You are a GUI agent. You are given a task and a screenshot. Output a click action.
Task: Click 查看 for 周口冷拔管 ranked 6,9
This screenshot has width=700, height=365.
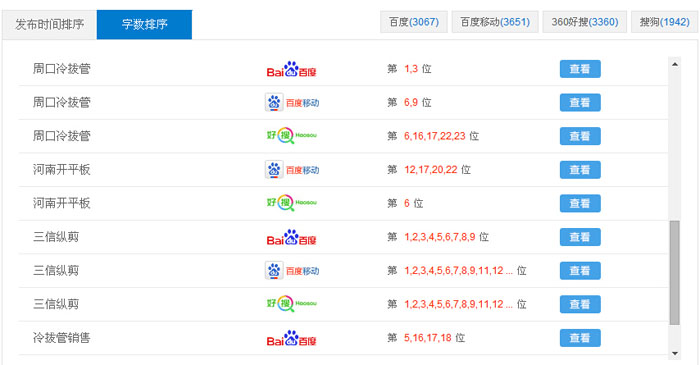[x=580, y=103]
